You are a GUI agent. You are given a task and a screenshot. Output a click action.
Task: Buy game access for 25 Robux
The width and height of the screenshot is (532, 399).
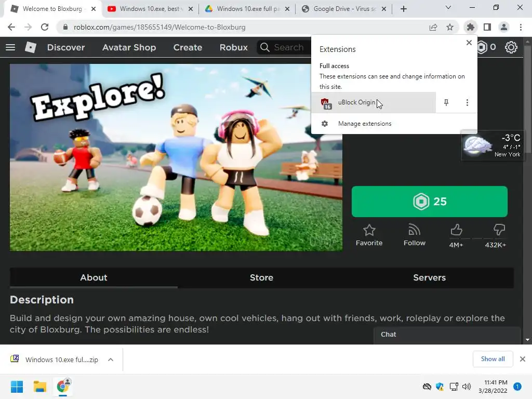[430, 202]
